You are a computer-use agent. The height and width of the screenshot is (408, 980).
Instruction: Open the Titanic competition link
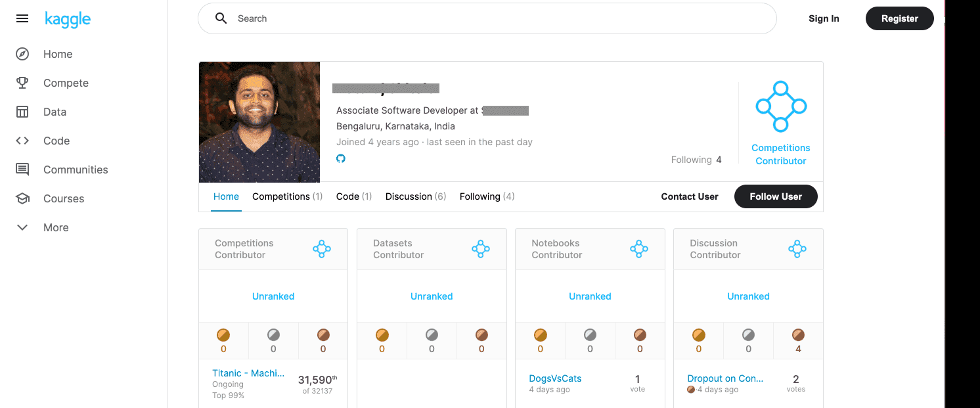pos(248,373)
